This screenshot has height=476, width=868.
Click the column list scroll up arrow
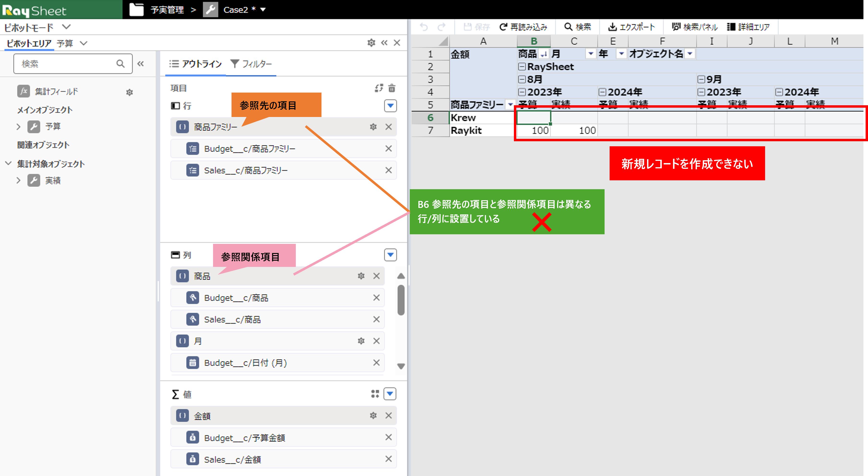(401, 276)
